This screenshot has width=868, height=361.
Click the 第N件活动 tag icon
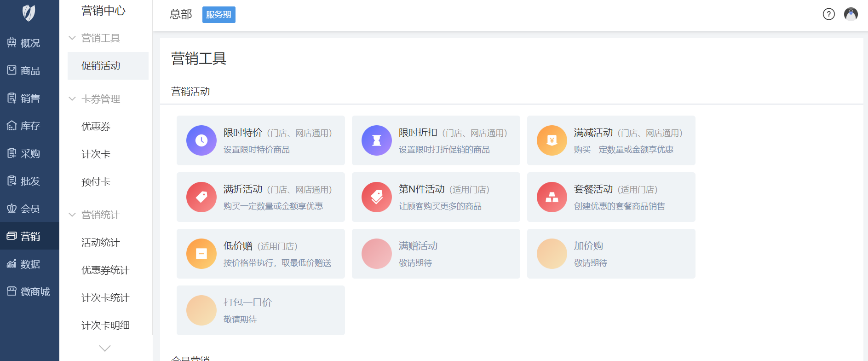tap(376, 197)
